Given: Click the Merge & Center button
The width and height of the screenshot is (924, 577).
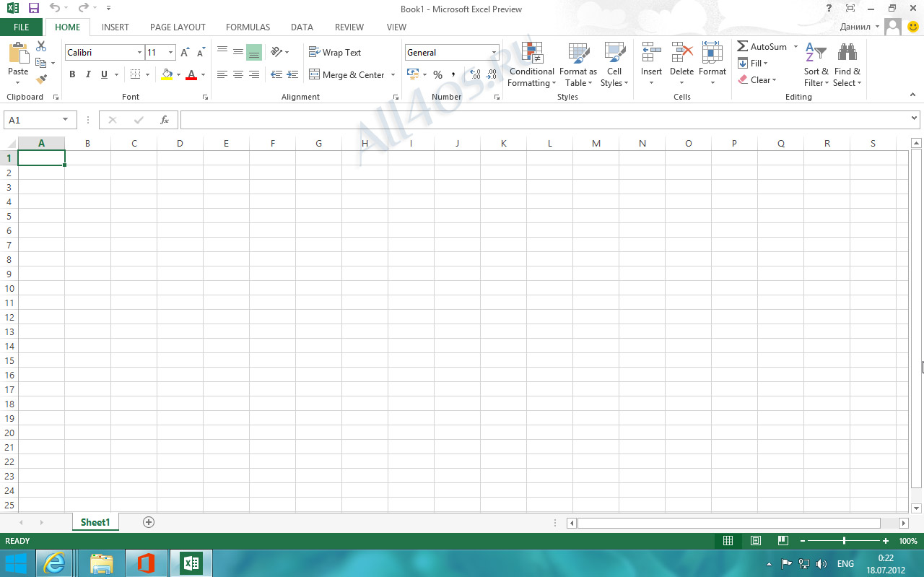Looking at the screenshot, I should pos(346,74).
